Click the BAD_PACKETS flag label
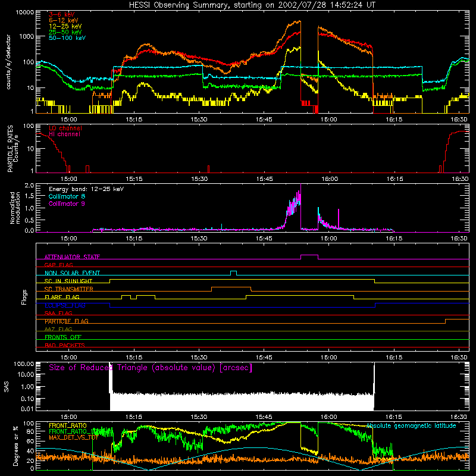This screenshot has height=476, width=476. click(x=65, y=345)
